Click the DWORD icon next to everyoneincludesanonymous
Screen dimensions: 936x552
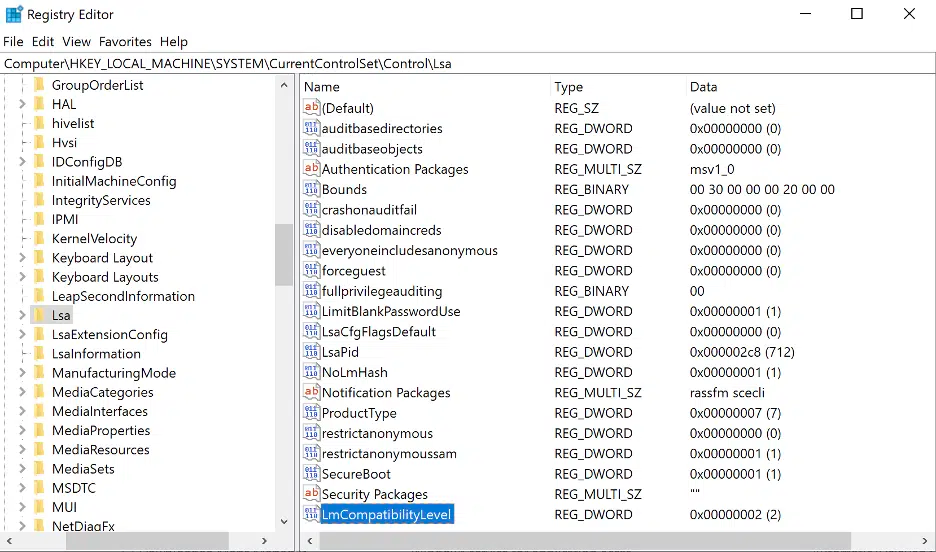[x=311, y=249]
